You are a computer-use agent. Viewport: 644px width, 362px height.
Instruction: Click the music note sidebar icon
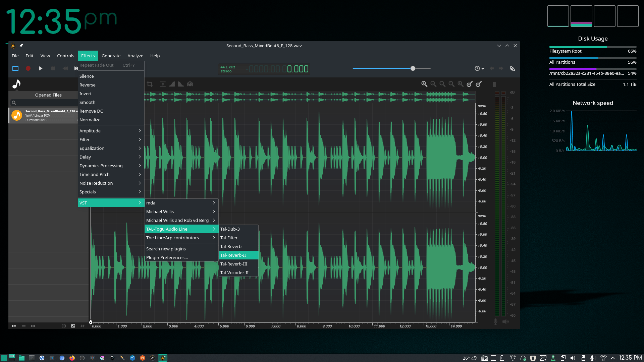16,84
